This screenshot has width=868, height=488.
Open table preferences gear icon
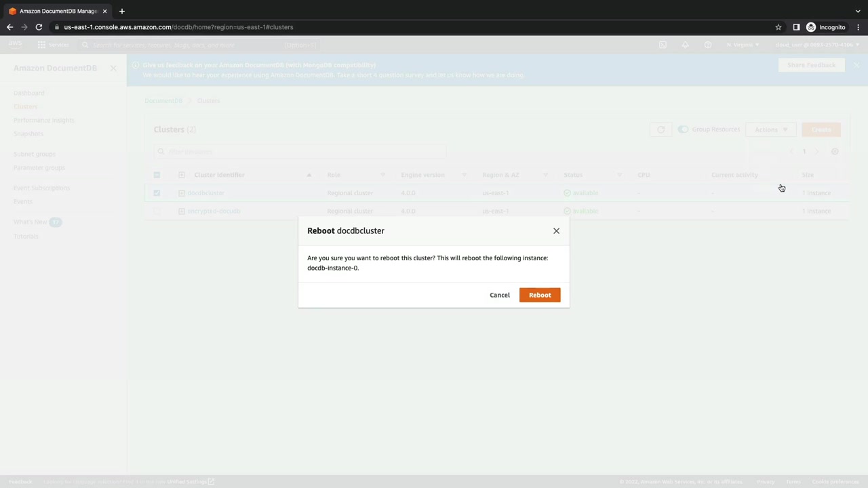click(835, 152)
